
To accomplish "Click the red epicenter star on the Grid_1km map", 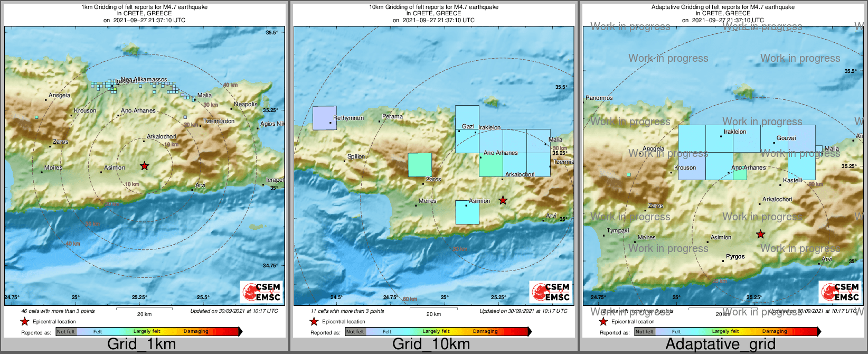I will coord(144,166).
